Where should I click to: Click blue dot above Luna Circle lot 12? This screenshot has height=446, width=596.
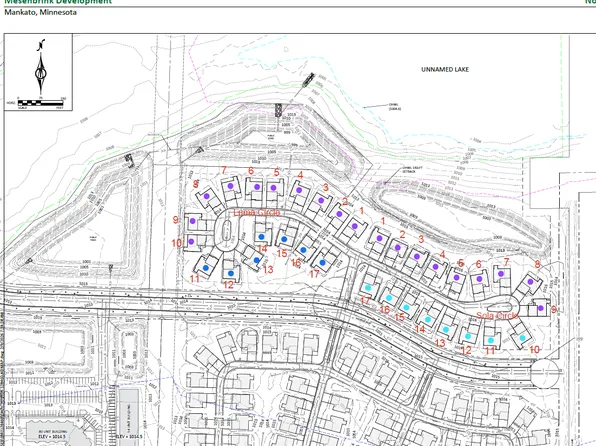pyautogui.click(x=231, y=273)
